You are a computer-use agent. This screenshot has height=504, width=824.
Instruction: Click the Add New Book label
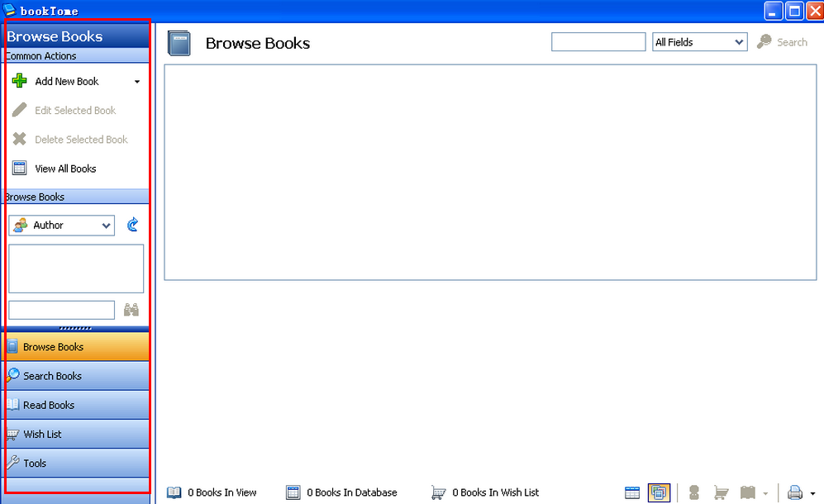coord(67,82)
